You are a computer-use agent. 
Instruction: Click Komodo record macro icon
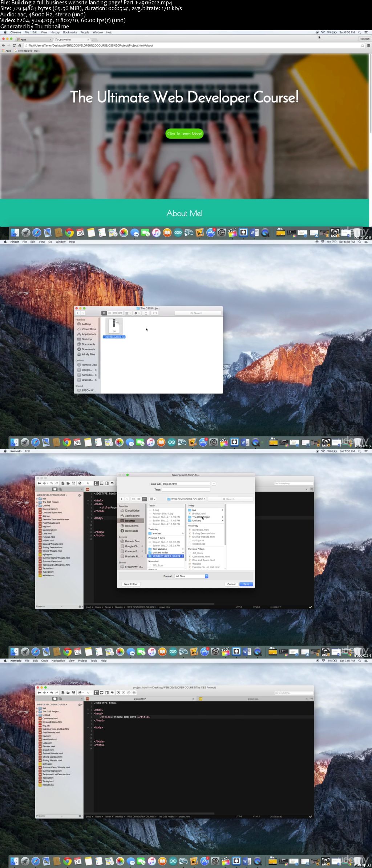(x=118, y=693)
